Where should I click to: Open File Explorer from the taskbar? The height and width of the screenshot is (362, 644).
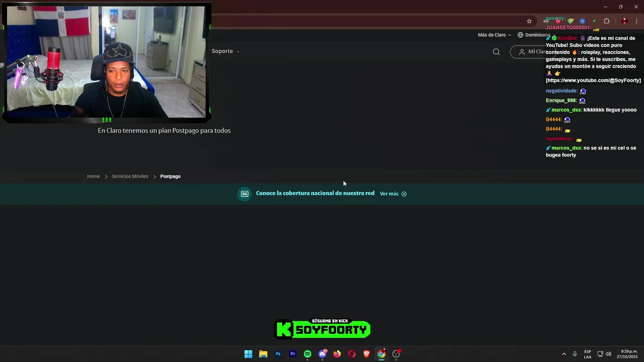coord(263,354)
